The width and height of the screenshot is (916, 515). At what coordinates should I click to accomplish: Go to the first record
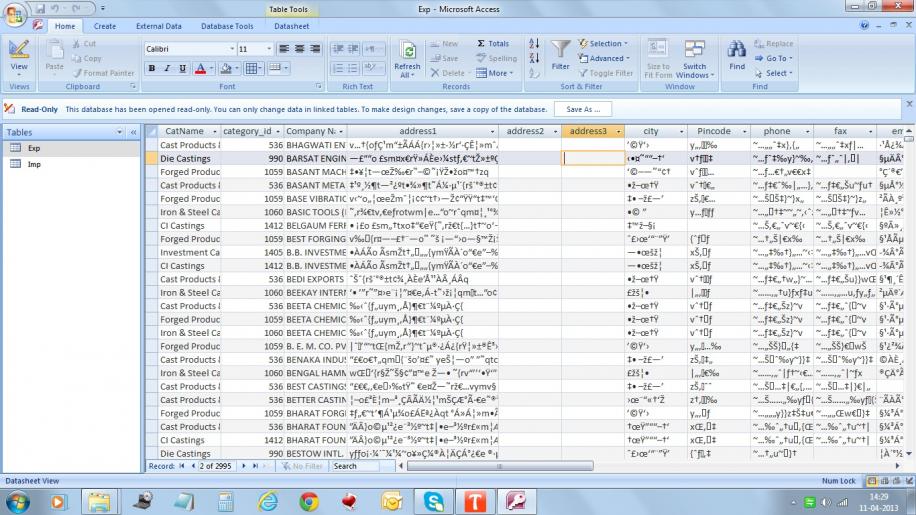pos(182,466)
